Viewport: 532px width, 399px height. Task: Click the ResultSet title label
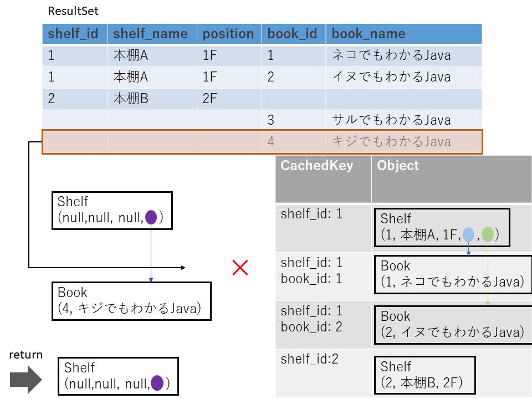[x=73, y=11]
